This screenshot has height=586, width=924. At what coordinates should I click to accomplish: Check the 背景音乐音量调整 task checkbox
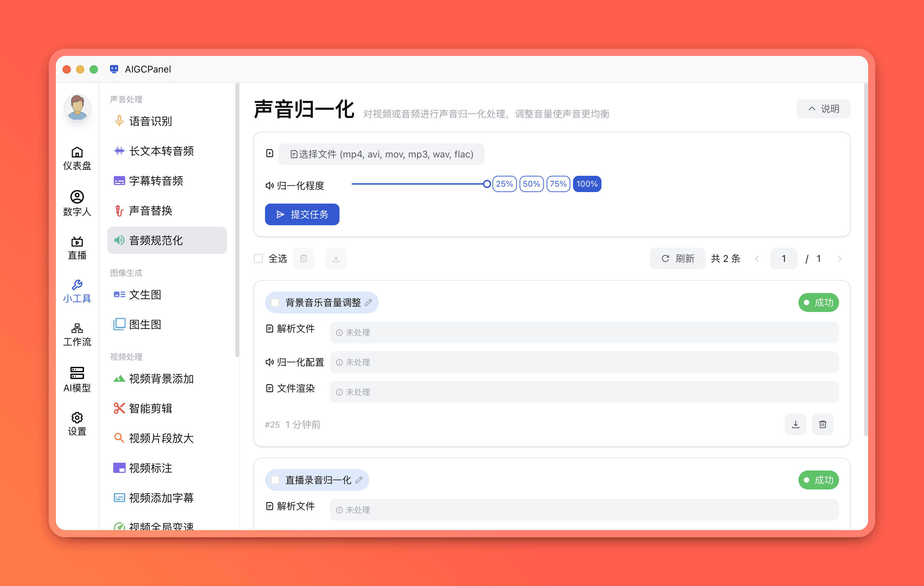275,302
